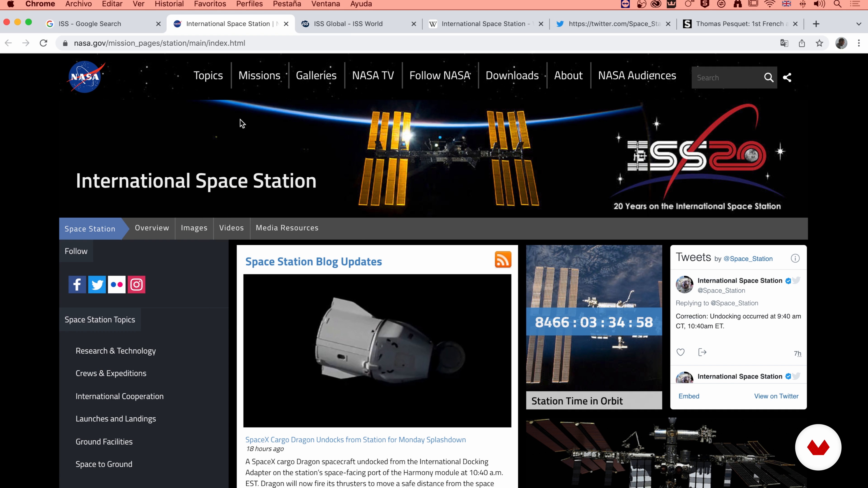Click the tweet share arrow icon
868x488 pixels.
702,352
